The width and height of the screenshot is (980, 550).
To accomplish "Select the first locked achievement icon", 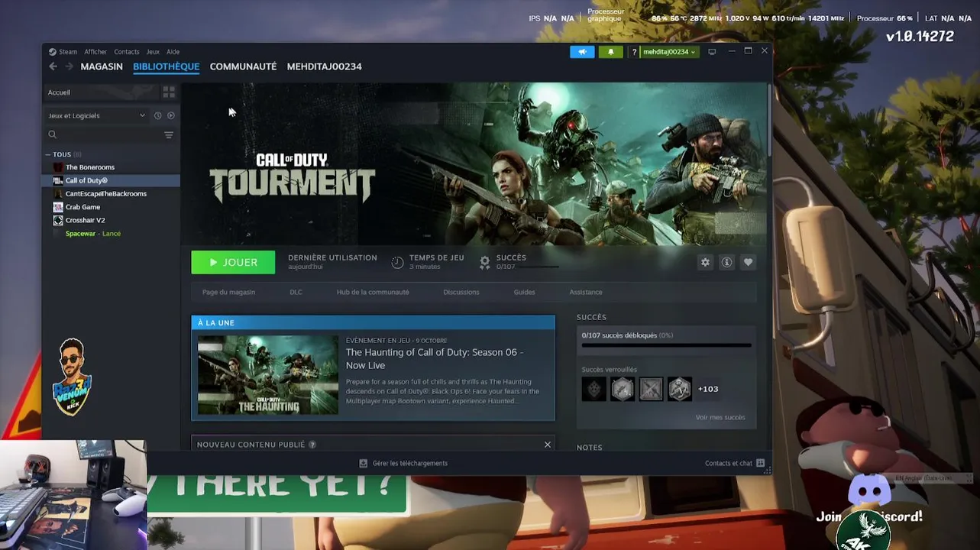I will 593,389.
